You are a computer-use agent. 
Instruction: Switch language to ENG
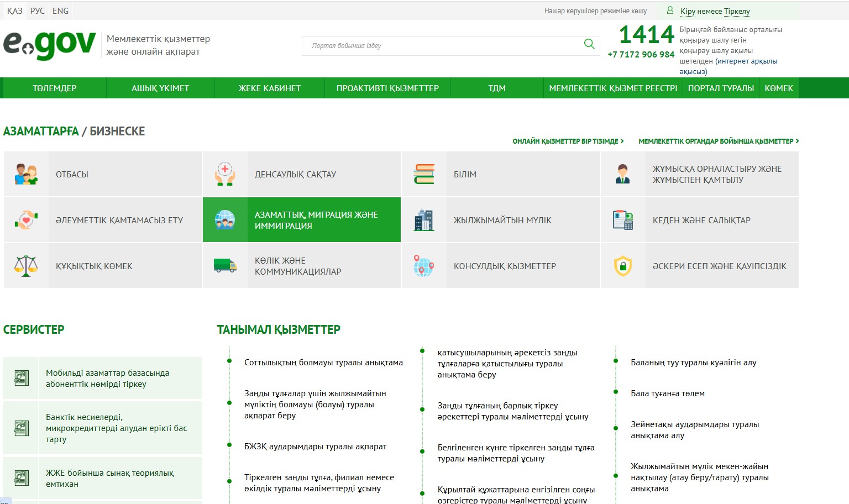point(61,11)
